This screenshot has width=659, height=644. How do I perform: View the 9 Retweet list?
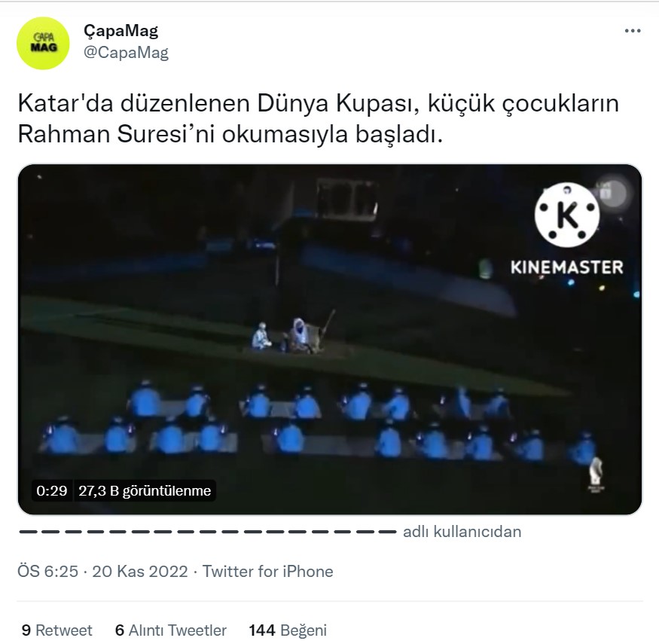56,630
